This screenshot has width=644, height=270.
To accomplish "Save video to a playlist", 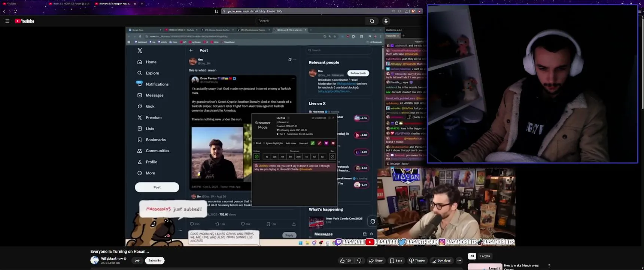I will (396, 261).
